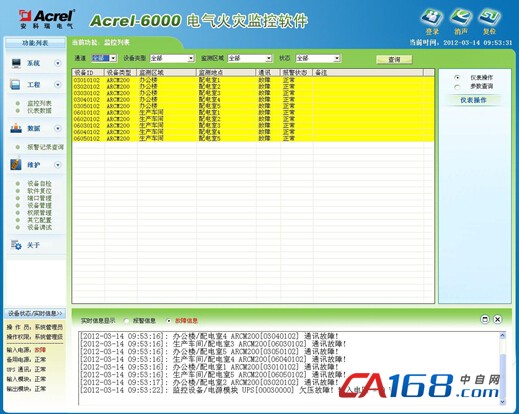Select the 报警信息 radio option

click(126, 321)
